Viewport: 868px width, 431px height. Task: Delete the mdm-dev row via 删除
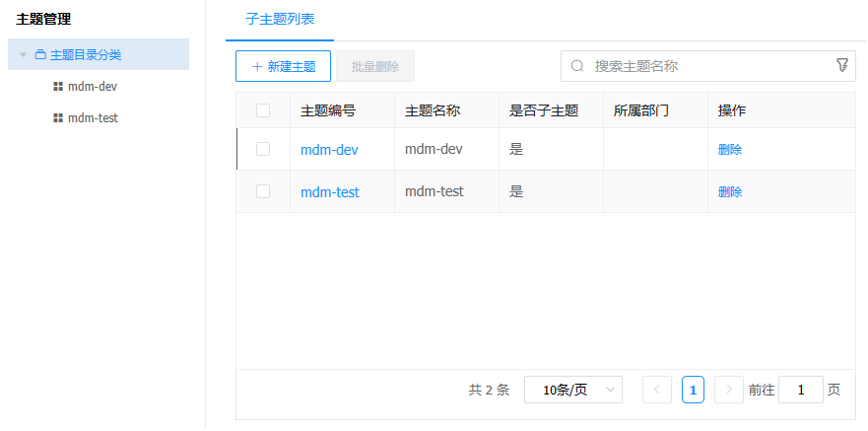730,150
